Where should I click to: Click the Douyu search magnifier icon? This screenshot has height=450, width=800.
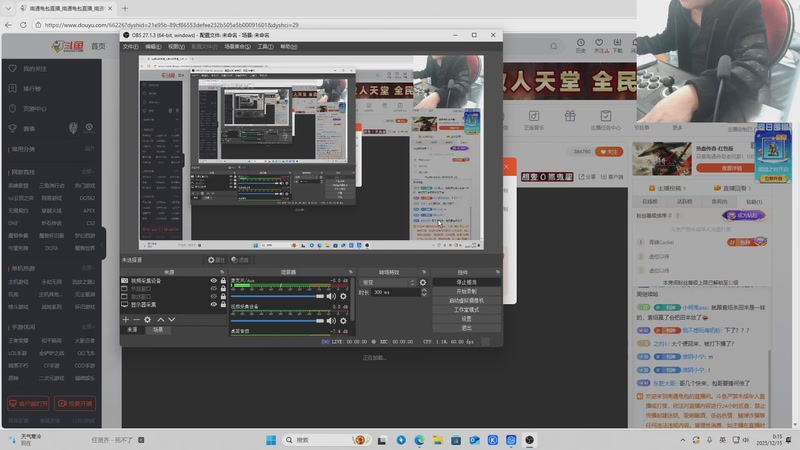click(554, 46)
